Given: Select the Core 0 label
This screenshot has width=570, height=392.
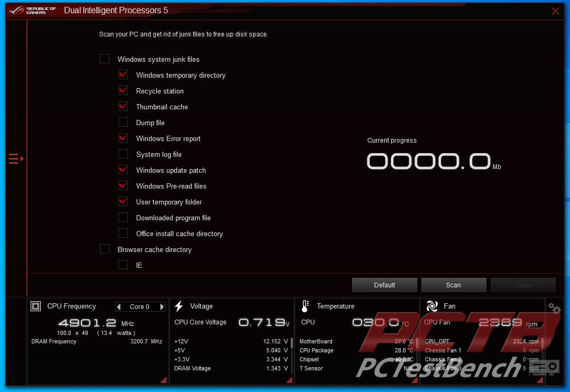Looking at the screenshot, I should click(x=140, y=306).
